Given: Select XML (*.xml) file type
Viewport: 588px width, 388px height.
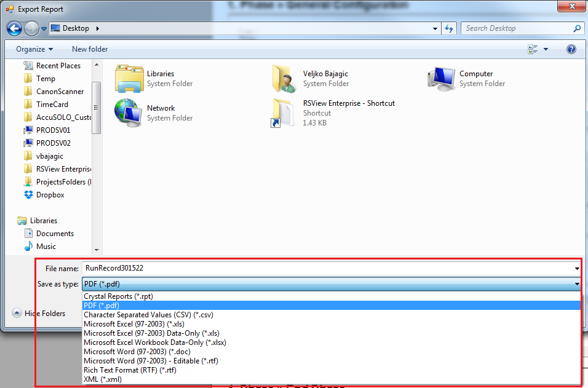Looking at the screenshot, I should [103, 379].
